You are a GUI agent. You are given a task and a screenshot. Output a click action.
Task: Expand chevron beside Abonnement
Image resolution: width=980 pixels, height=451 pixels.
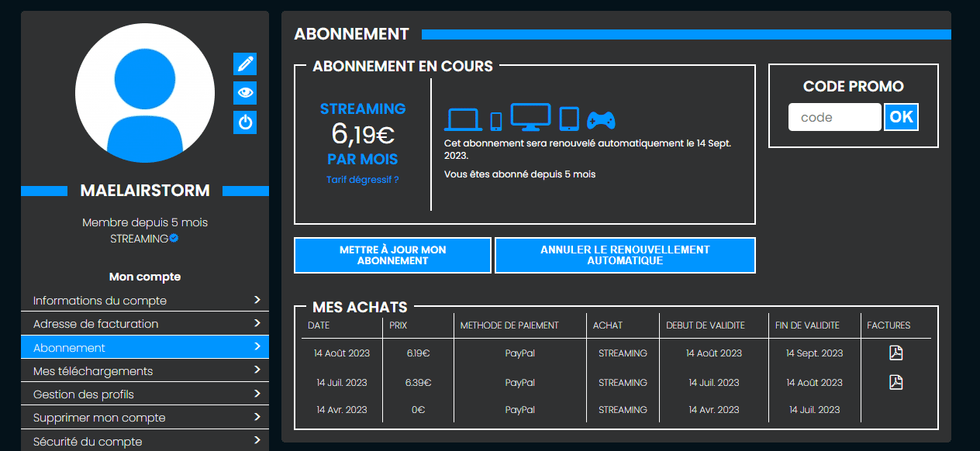click(257, 346)
